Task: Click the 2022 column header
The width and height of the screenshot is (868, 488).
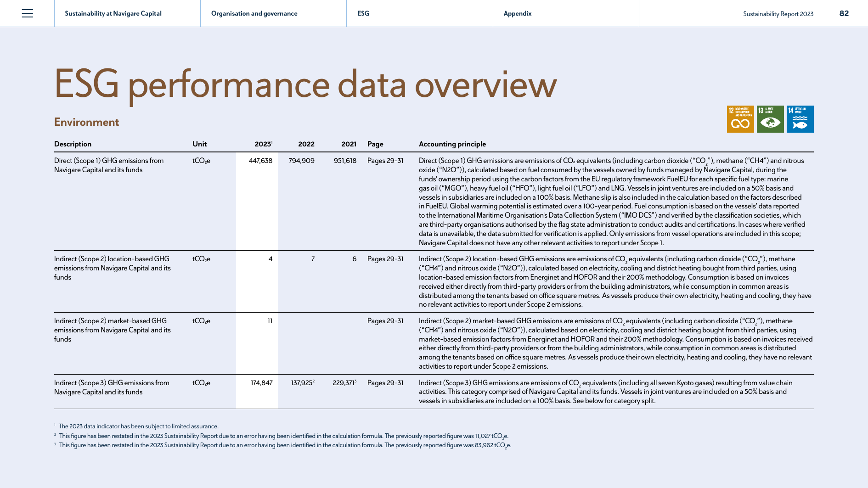Action: [x=306, y=144]
